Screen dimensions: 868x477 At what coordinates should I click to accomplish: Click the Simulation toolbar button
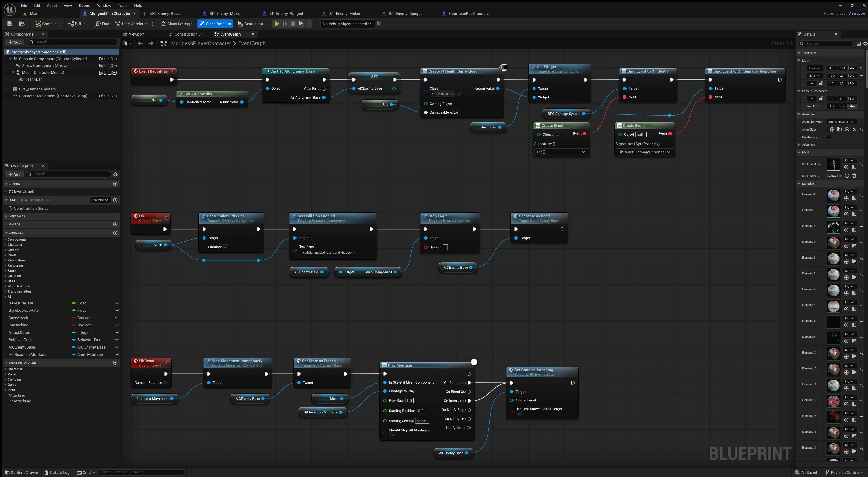tap(250, 24)
